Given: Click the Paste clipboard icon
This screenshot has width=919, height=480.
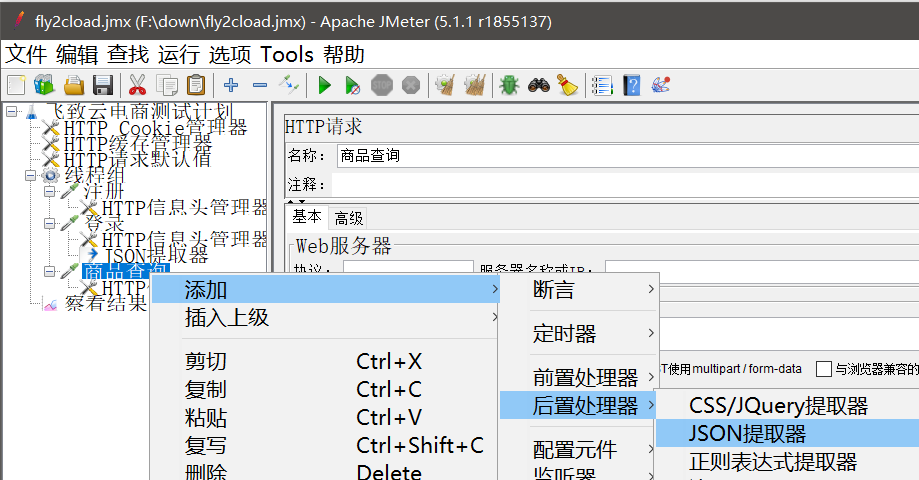Looking at the screenshot, I should (196, 86).
